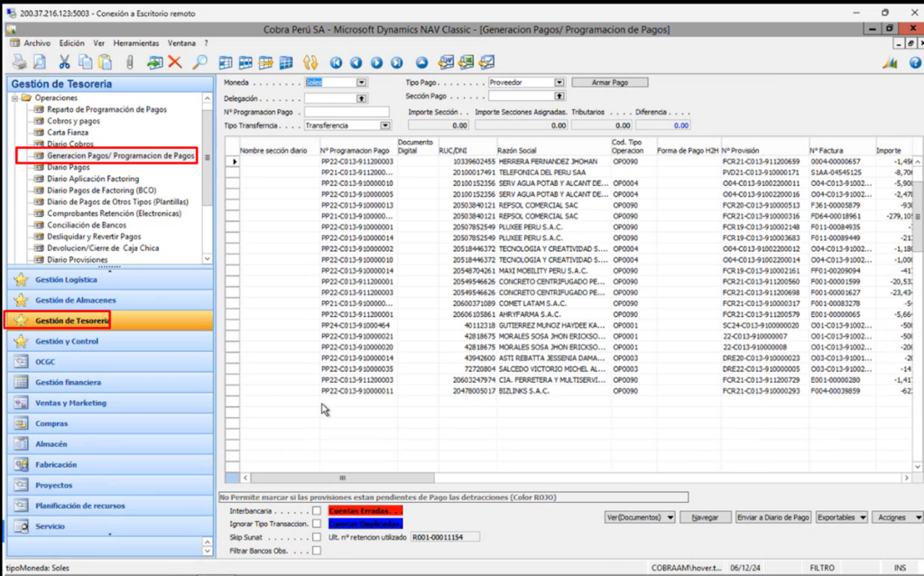The width and height of the screenshot is (924, 576).
Task: Toggle the Skip Sunat checkbox
Action: pos(317,537)
